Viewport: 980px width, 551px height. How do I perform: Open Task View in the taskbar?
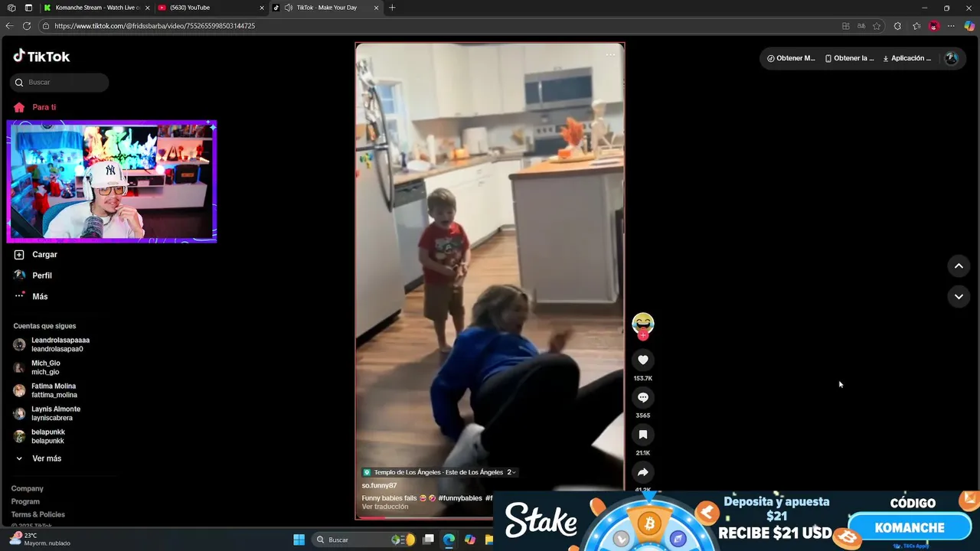[429, 540]
